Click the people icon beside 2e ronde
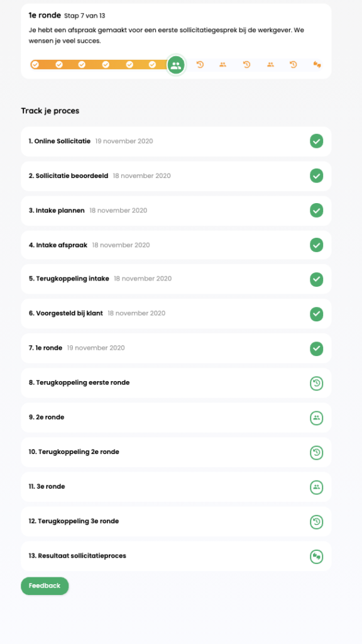 [x=317, y=418]
